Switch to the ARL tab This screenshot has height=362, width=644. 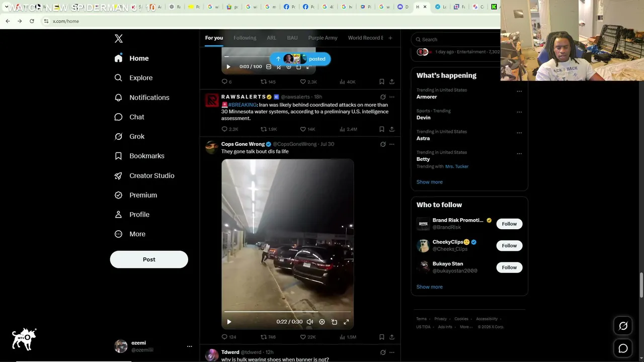point(272,38)
